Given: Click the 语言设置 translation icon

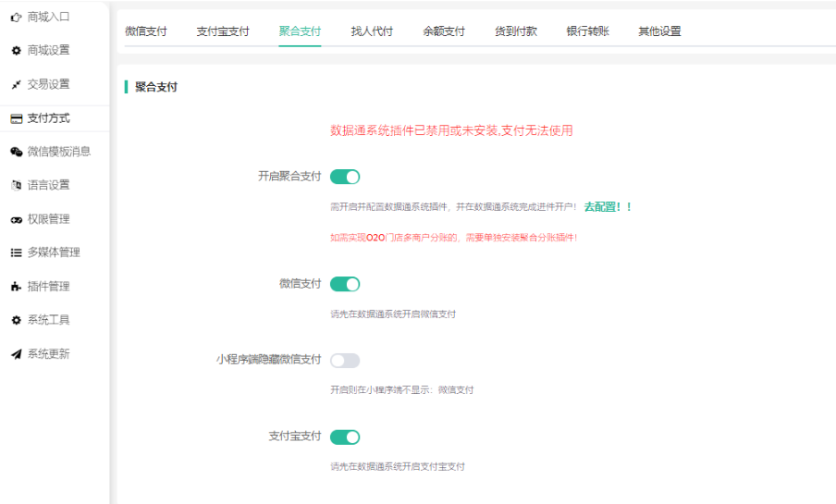Looking at the screenshot, I should point(16,185).
